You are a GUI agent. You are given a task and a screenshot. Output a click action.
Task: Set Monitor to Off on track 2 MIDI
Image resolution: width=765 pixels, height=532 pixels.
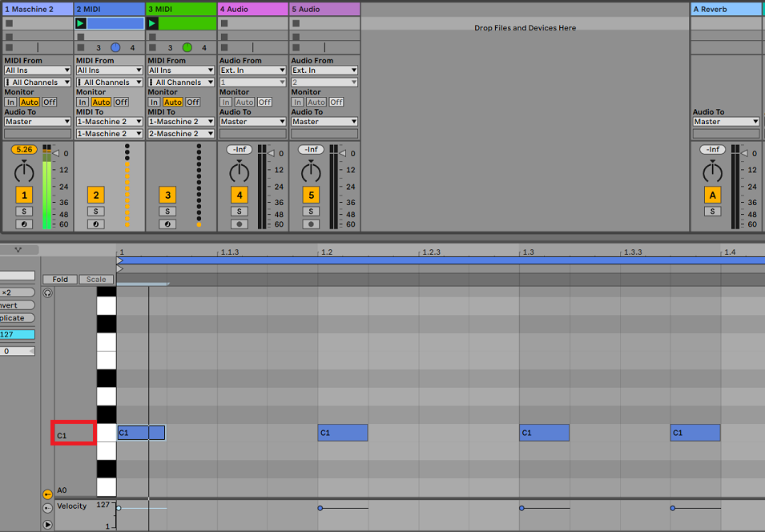click(x=121, y=102)
